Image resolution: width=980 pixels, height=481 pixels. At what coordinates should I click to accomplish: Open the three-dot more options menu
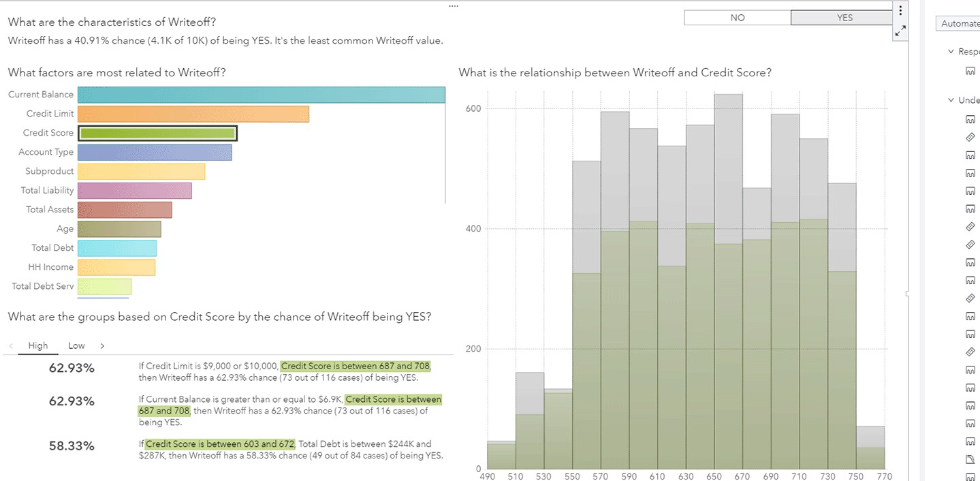pyautogui.click(x=900, y=11)
